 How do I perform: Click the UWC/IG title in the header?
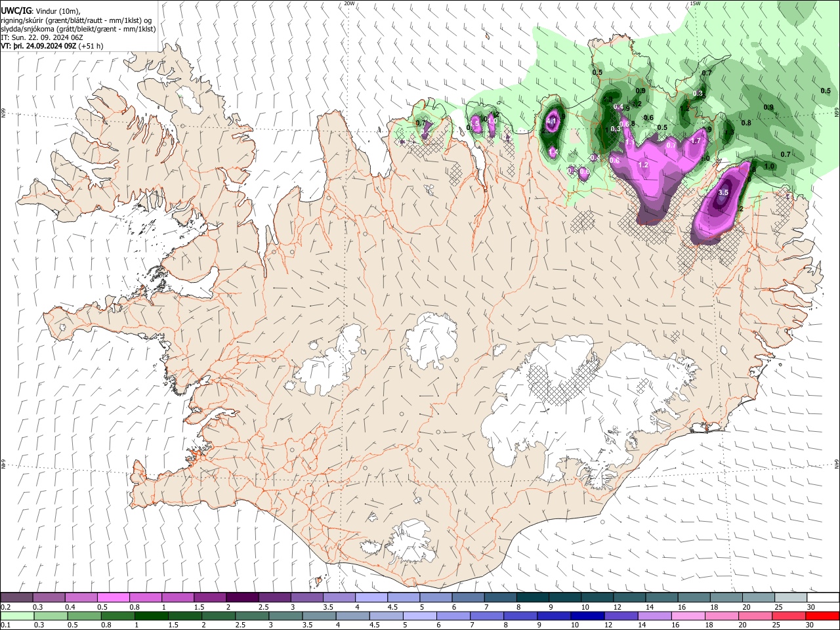[x=16, y=11]
